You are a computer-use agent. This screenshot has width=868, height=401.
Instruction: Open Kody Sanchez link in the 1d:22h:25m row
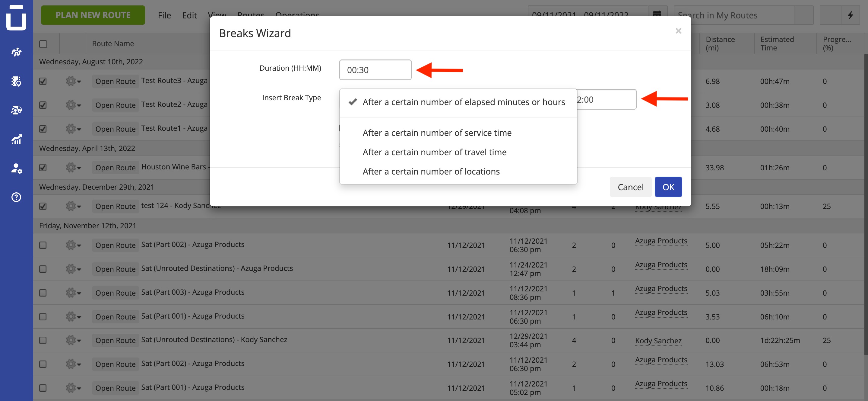pyautogui.click(x=658, y=341)
